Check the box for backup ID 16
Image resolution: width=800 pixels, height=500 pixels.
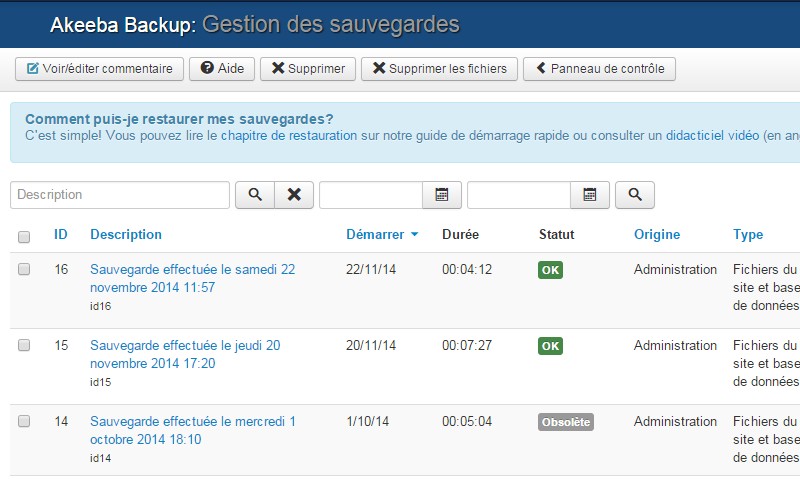click(x=24, y=269)
